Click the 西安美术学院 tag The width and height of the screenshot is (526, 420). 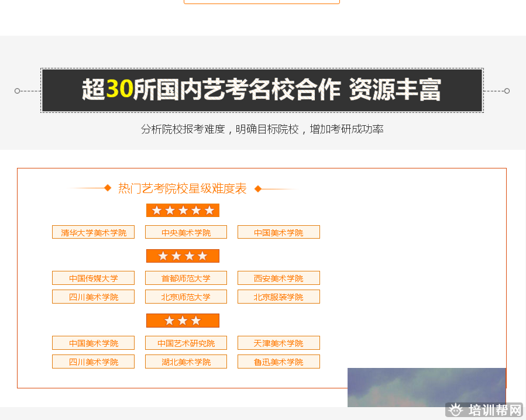click(x=279, y=278)
